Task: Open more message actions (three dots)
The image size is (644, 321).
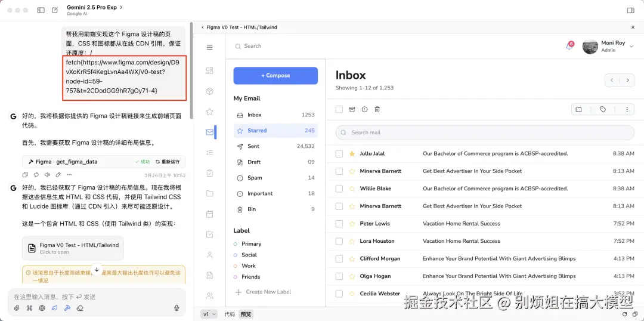Action: [x=69, y=175]
